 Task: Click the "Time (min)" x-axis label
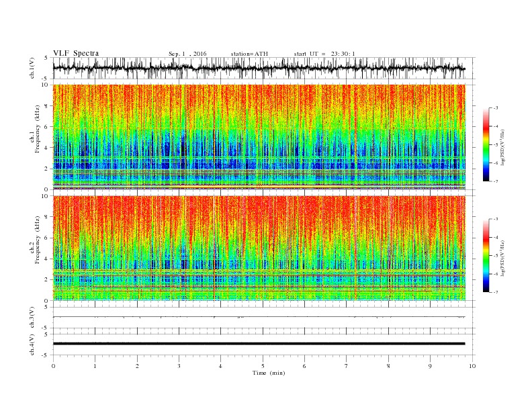[x=269, y=373]
